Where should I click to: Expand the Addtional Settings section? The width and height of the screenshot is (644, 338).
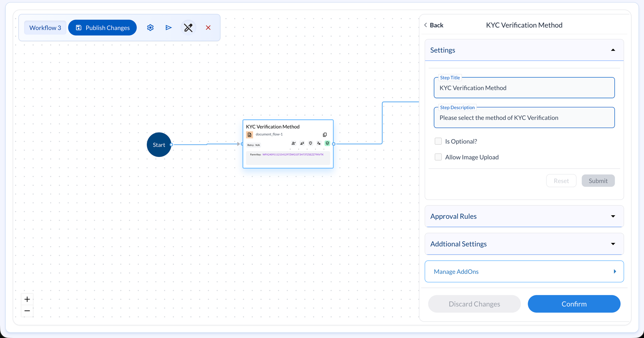(613, 244)
